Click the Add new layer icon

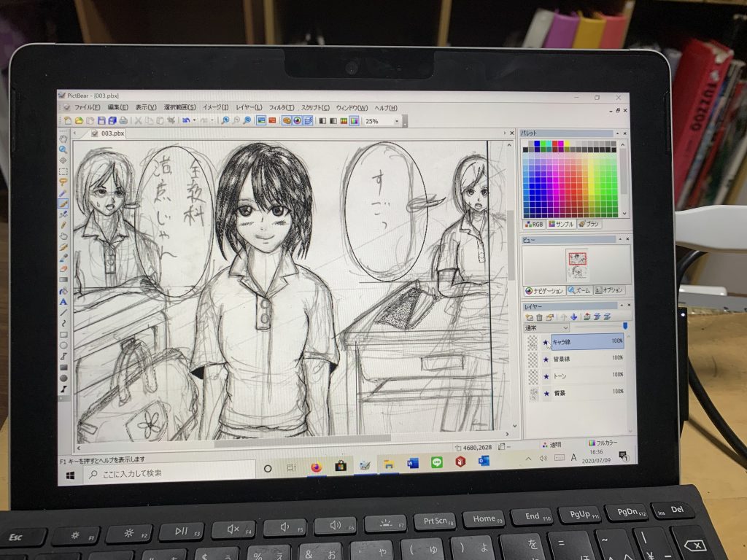click(x=530, y=316)
